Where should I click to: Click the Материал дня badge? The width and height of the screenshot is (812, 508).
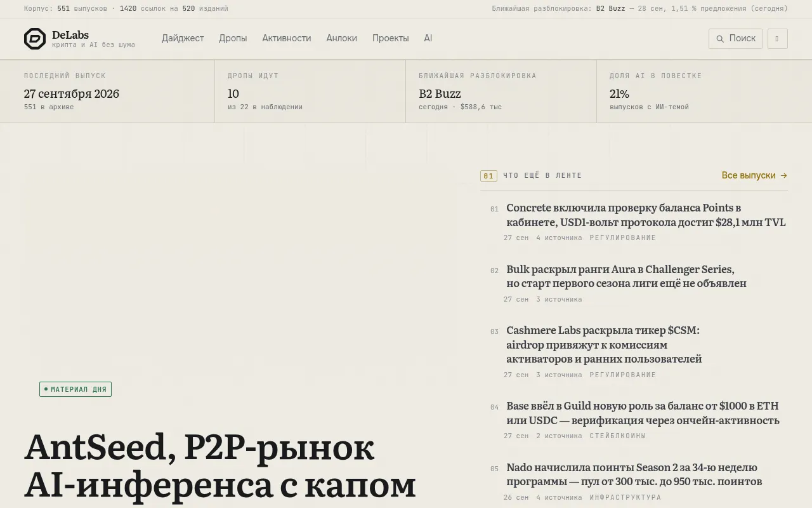[75, 389]
